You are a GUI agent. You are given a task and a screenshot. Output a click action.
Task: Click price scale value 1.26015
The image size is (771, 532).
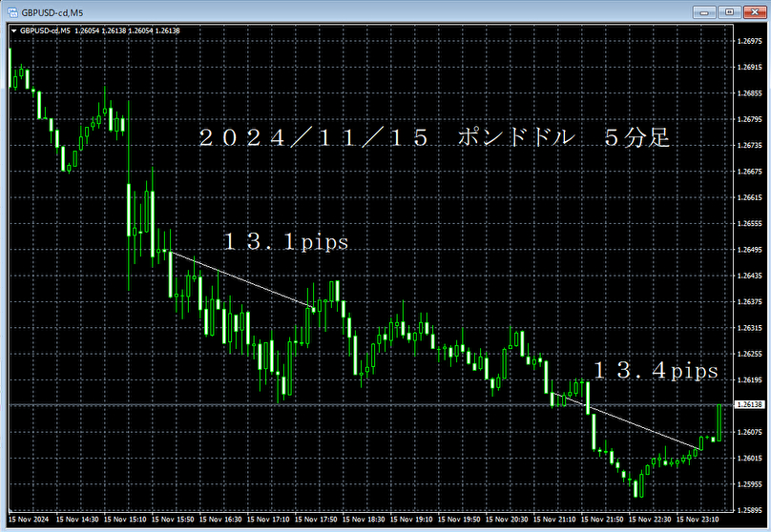coord(750,459)
